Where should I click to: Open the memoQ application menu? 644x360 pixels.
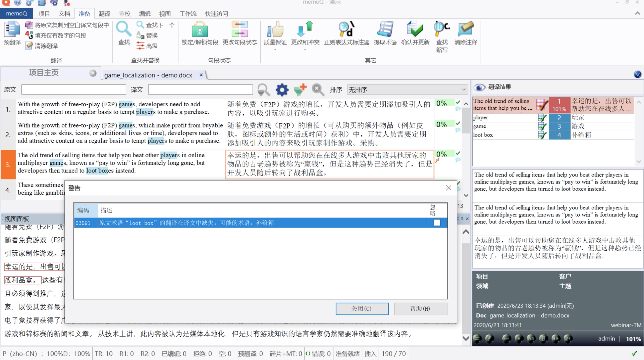(16, 14)
